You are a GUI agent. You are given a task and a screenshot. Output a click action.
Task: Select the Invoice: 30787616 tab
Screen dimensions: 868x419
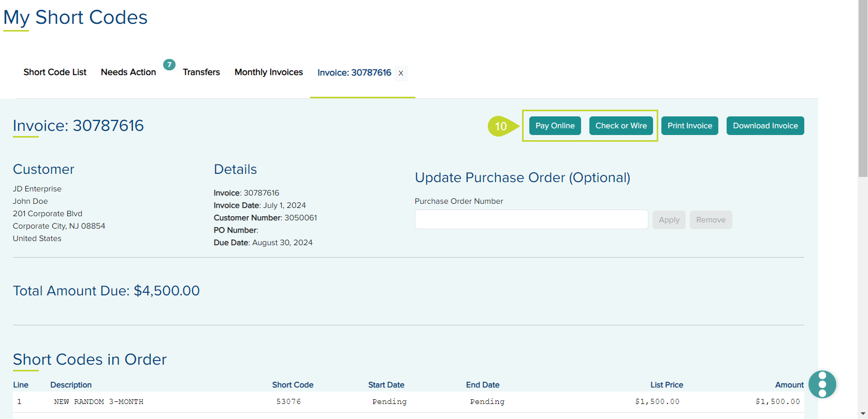click(x=354, y=73)
